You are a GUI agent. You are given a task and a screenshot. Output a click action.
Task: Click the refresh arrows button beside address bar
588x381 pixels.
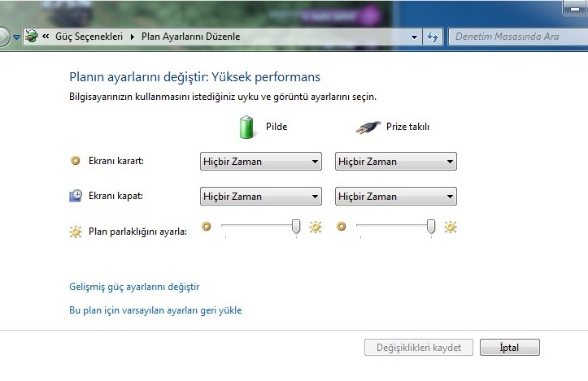[433, 37]
